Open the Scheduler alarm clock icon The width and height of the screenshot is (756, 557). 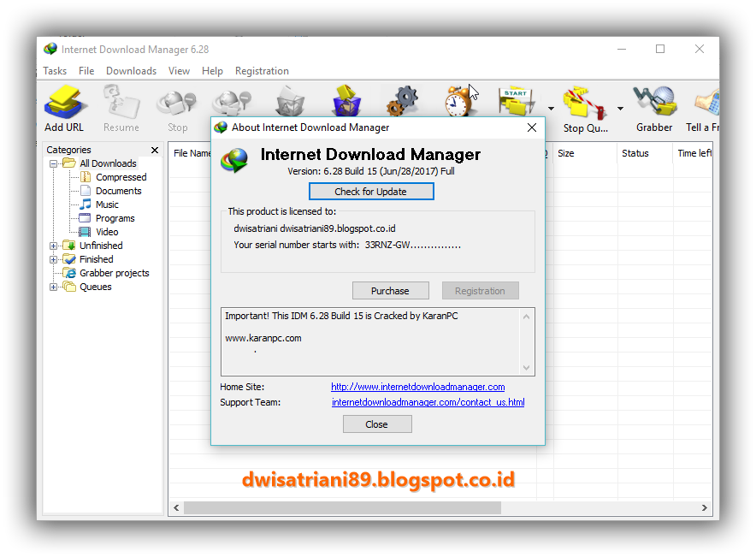(x=458, y=100)
